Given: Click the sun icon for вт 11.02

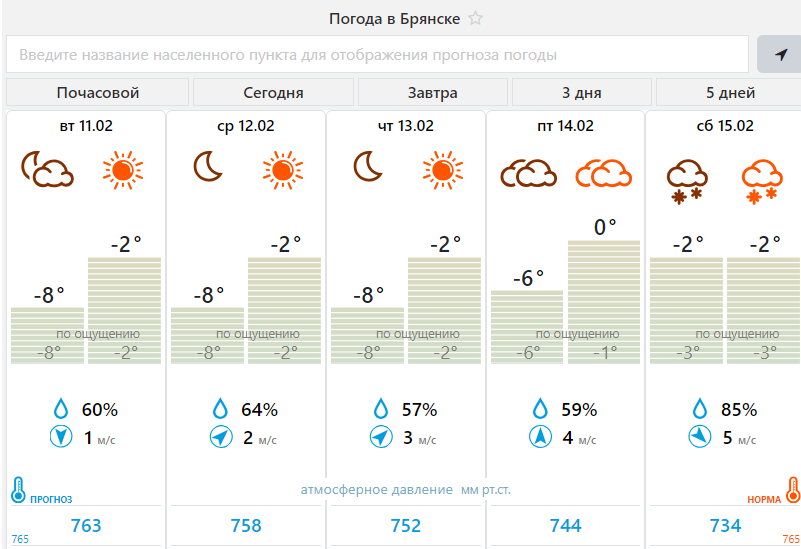Looking at the screenshot, I should (123, 170).
